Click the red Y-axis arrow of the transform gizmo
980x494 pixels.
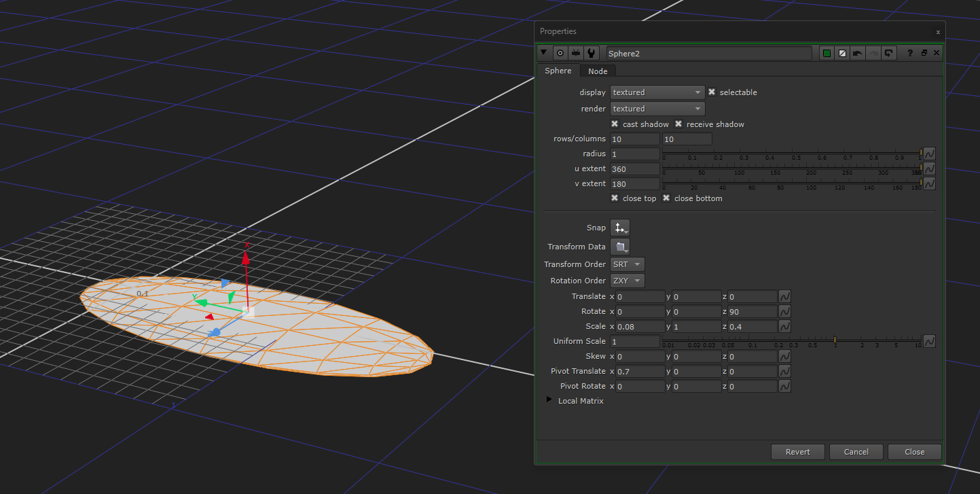point(247,258)
